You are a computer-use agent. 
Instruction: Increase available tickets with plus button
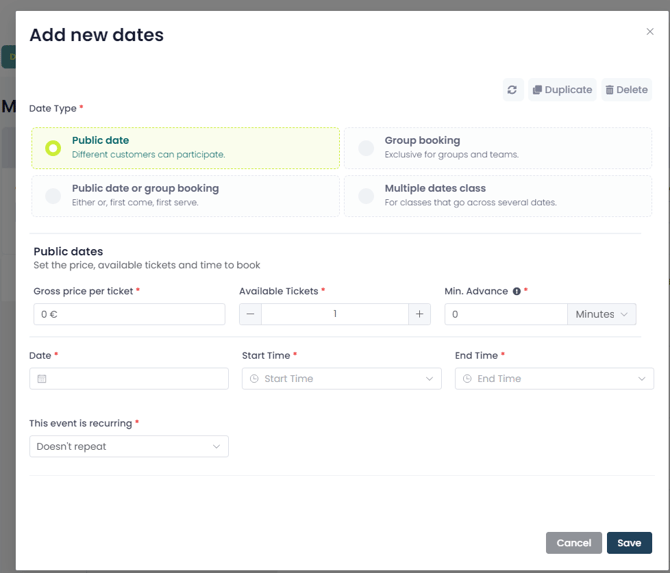click(x=420, y=314)
